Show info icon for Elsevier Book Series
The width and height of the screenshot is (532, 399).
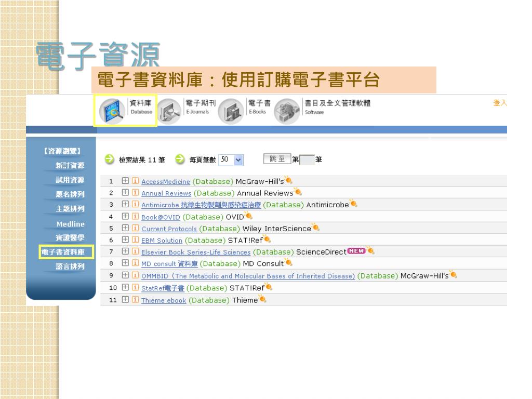click(x=135, y=251)
